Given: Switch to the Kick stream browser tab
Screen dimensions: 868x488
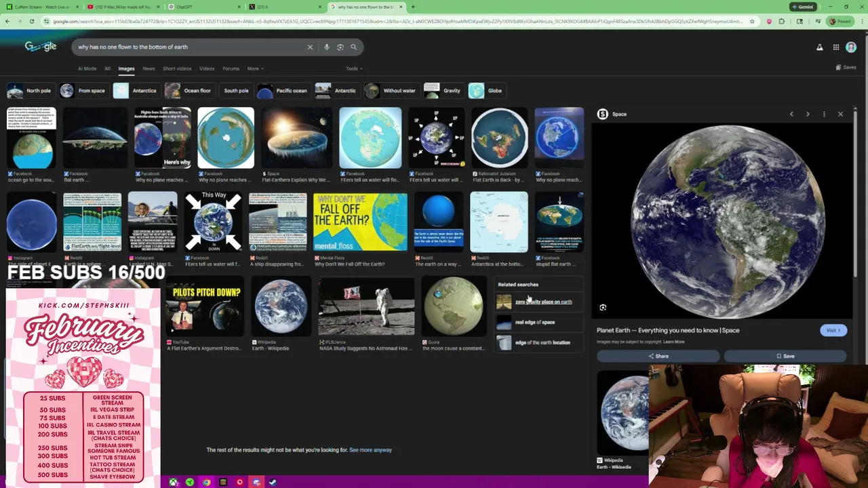Looking at the screenshot, I should 41,7.
